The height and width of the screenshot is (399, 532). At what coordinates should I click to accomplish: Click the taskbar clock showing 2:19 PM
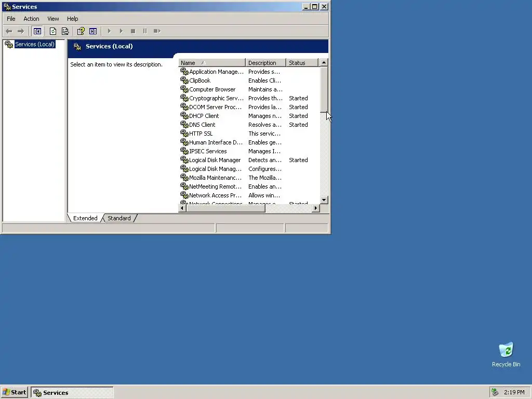(x=514, y=393)
